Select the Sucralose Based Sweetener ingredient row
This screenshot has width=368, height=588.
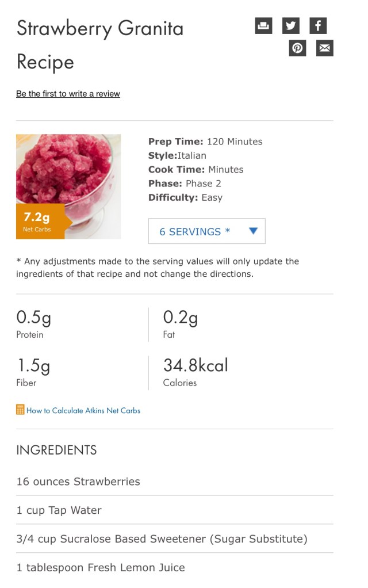tap(162, 539)
